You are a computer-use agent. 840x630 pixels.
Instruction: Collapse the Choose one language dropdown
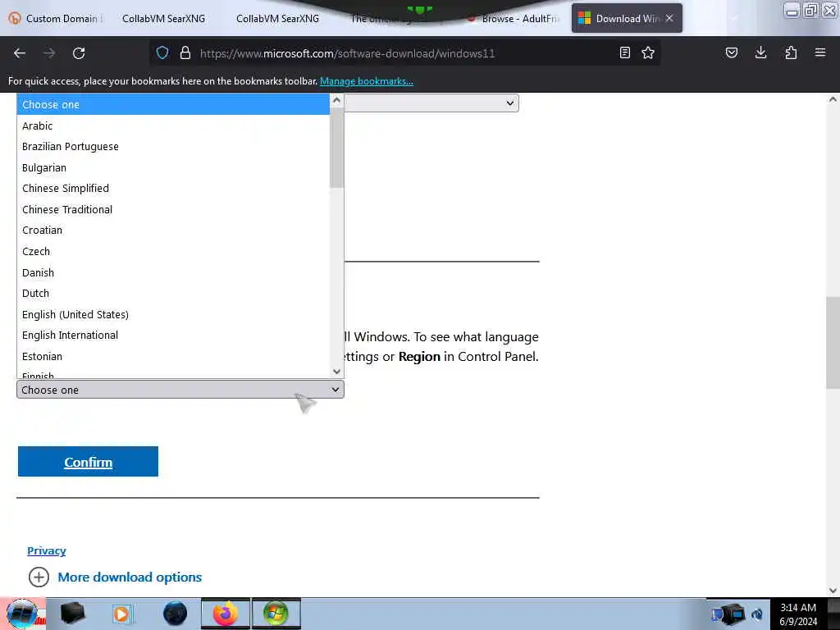180,390
